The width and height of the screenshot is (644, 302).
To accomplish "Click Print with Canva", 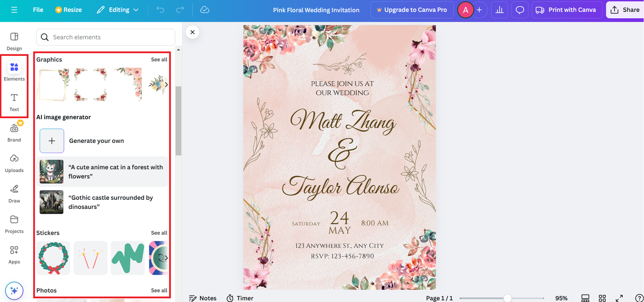I will [x=567, y=10].
